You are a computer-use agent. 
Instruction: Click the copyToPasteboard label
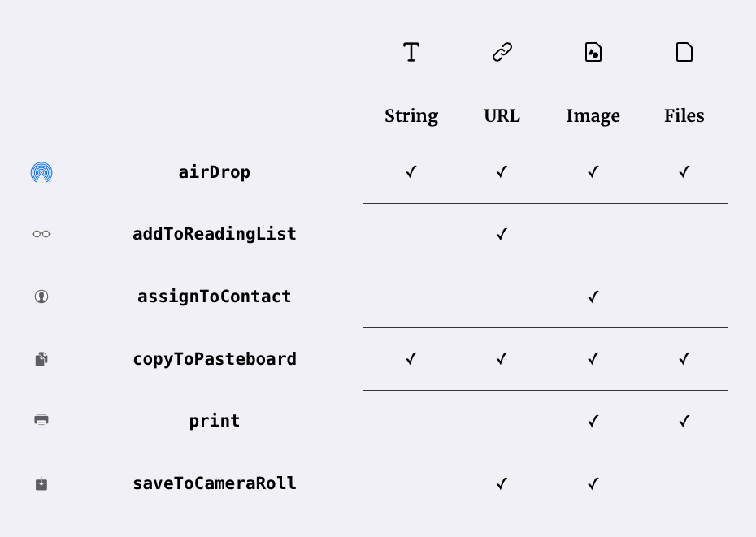click(x=215, y=359)
